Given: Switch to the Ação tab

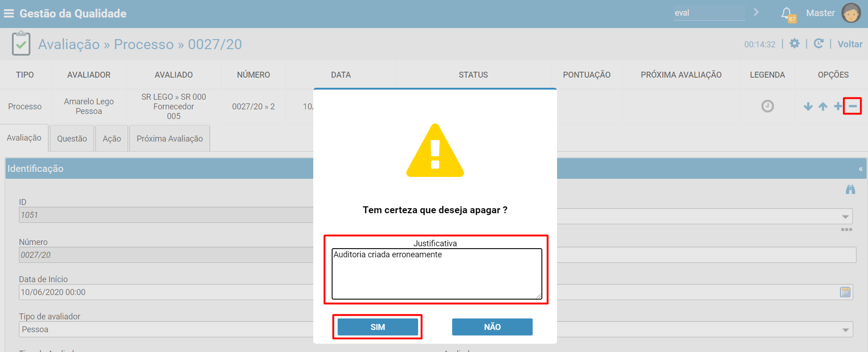Looking at the screenshot, I should [112, 138].
